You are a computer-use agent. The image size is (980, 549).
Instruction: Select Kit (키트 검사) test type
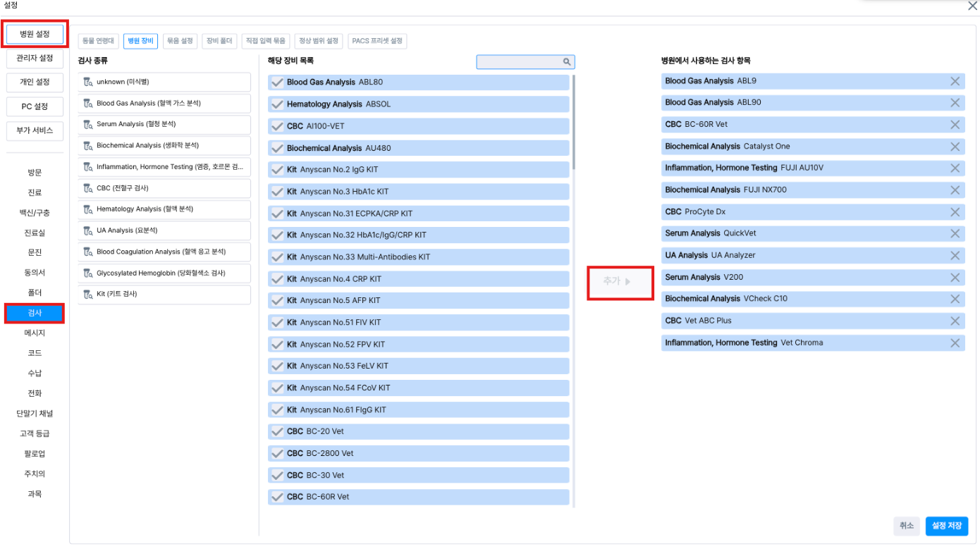pyautogui.click(x=164, y=294)
